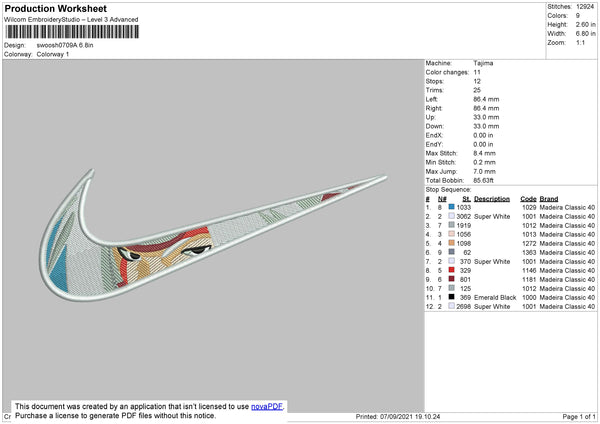The height and width of the screenshot is (424, 600).
Task: Select the slate blue swatch in row 6
Action: click(452, 252)
